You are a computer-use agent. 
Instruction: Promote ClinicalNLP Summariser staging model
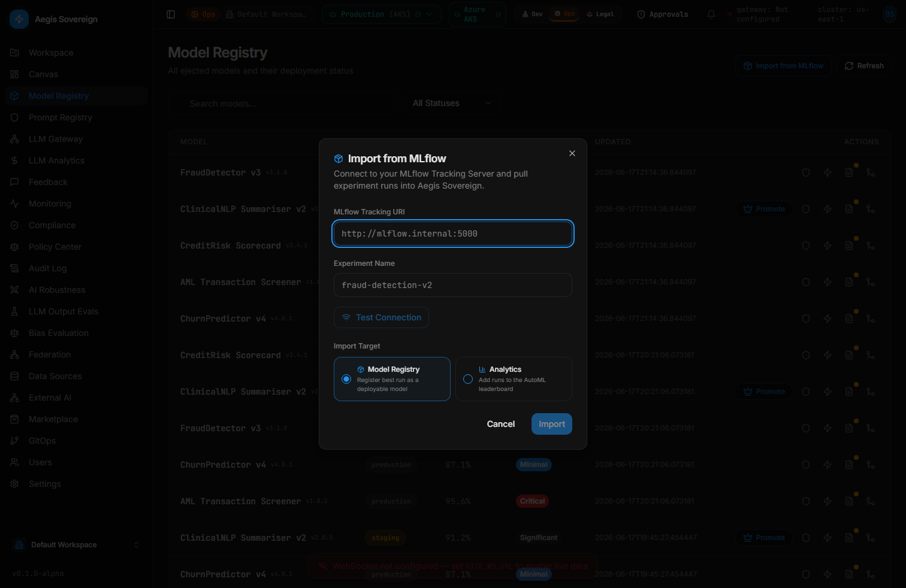pyautogui.click(x=764, y=538)
